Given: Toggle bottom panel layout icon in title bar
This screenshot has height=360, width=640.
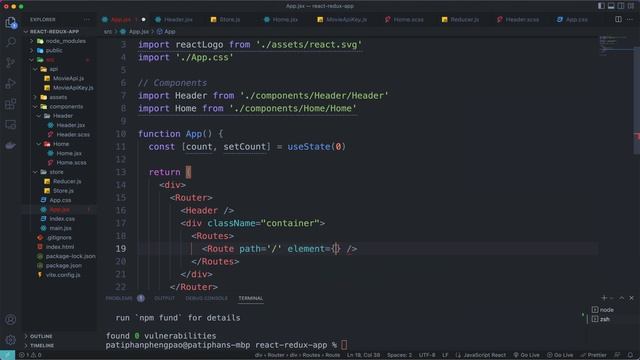Looking at the screenshot, I should pyautogui.click(x=611, y=6).
